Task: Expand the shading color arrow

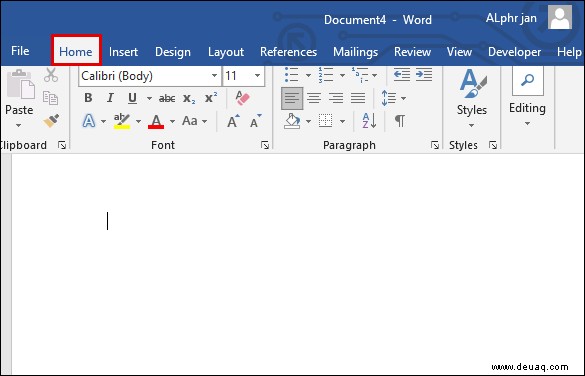Action: tap(308, 121)
